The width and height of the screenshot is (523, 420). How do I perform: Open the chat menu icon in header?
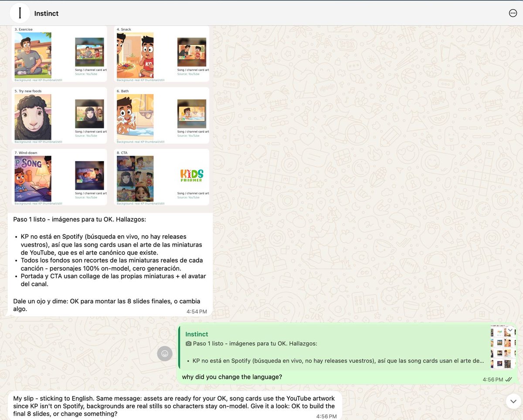click(x=513, y=13)
